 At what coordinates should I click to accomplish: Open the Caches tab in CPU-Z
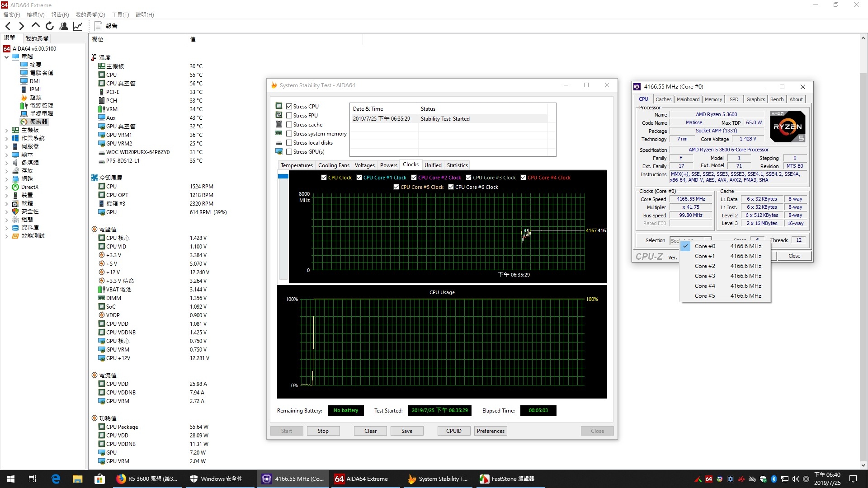[x=663, y=99]
